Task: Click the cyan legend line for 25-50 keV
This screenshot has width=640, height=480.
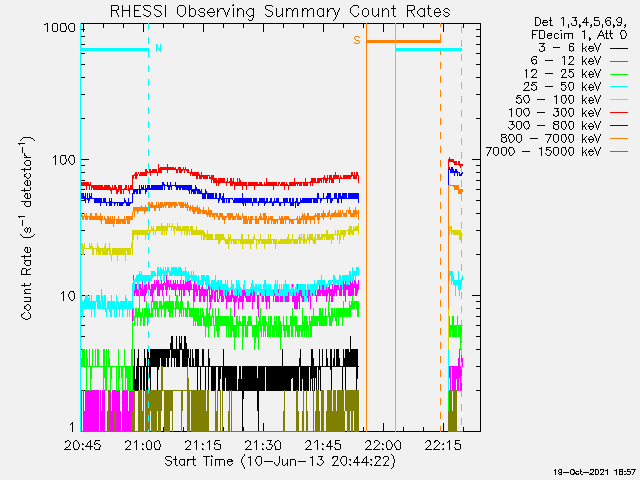Action: tap(619, 87)
